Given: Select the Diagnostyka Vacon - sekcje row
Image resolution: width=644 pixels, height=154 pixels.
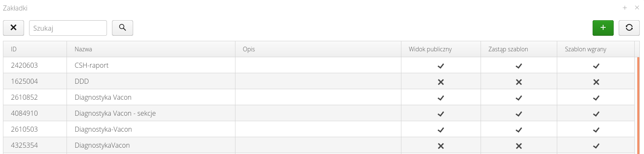Looking at the screenshot, I should [x=318, y=114].
